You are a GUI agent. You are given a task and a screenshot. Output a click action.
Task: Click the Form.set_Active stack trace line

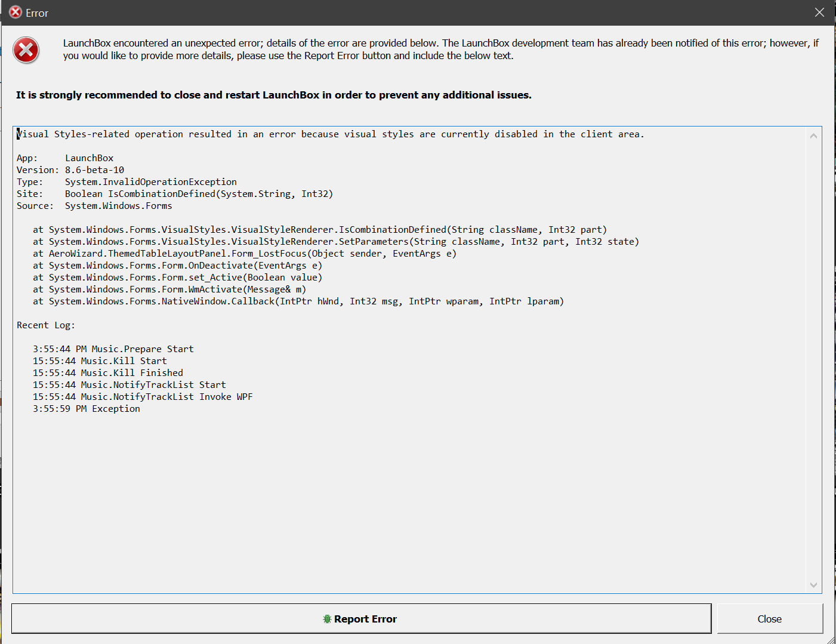[x=178, y=278]
